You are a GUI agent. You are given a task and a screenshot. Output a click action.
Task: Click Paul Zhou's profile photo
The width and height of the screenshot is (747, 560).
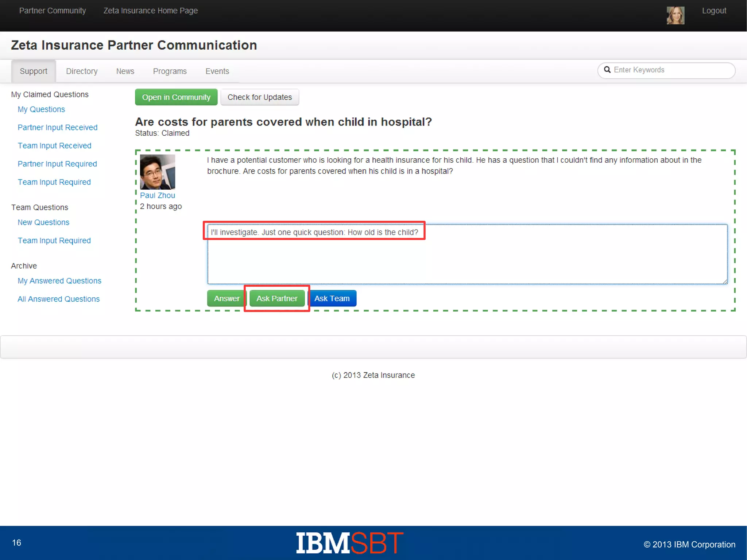158,172
